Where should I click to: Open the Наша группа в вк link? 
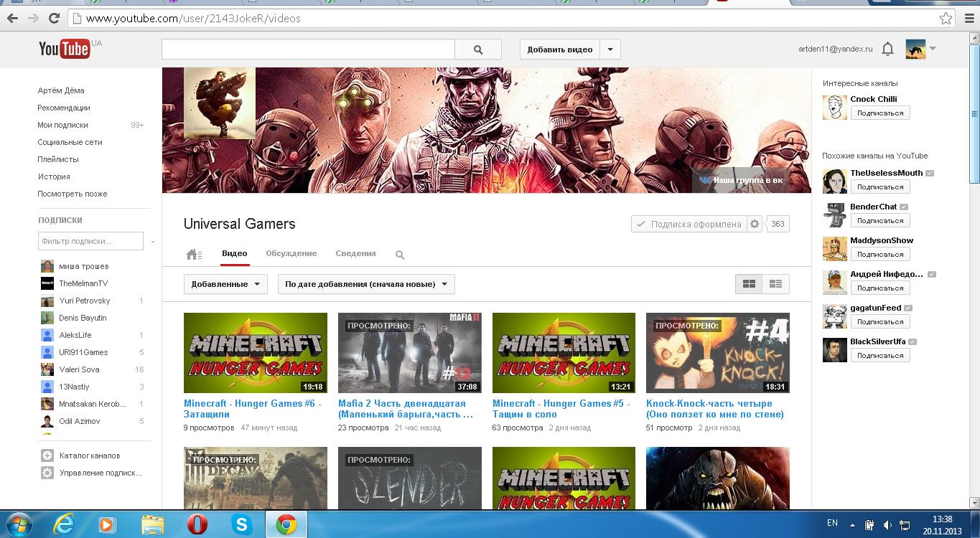tap(742, 180)
